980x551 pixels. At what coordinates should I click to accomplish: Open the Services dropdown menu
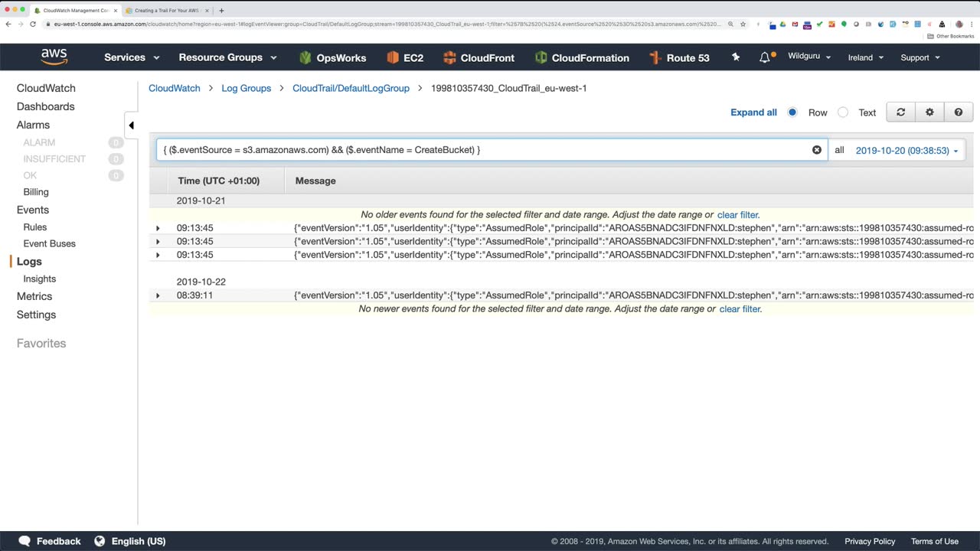click(132, 57)
